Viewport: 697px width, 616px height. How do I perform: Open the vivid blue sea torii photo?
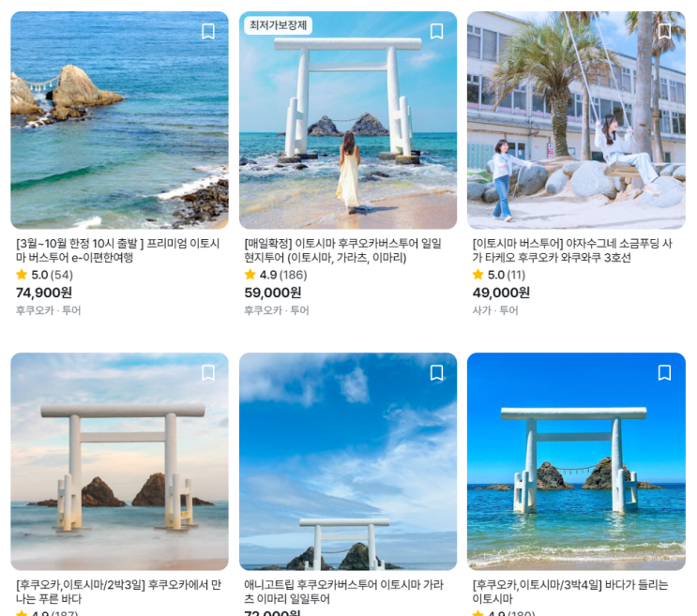(576, 461)
